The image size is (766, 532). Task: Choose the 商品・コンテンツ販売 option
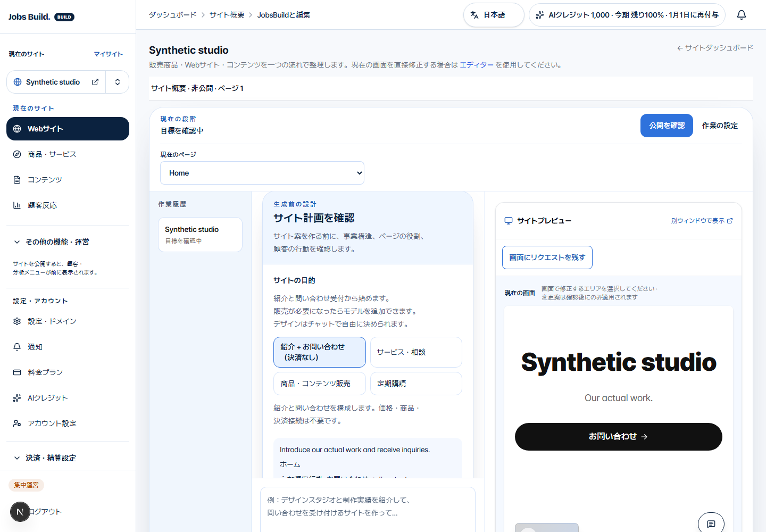coord(320,384)
